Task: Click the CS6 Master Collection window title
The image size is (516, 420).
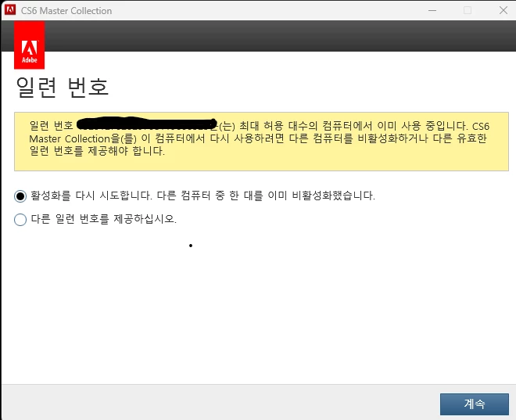Action: (66, 11)
